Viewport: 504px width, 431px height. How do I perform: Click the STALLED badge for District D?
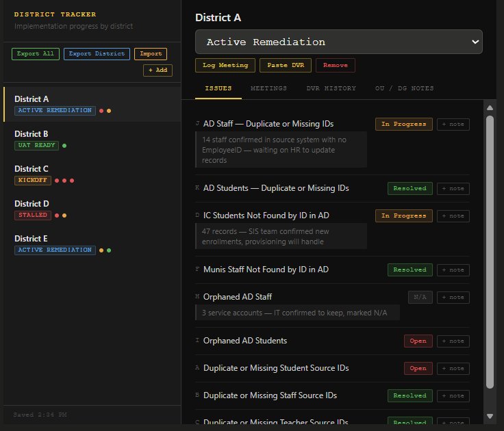(x=32, y=215)
